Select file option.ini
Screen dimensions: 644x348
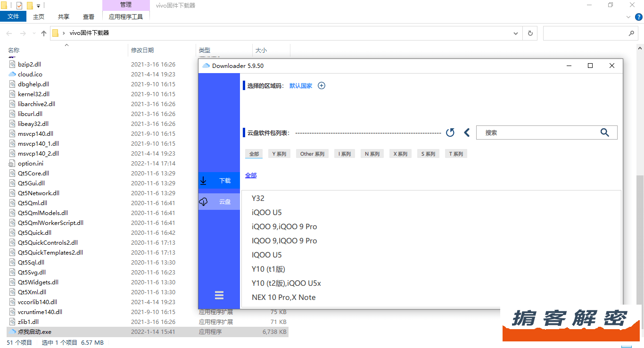[x=31, y=163]
